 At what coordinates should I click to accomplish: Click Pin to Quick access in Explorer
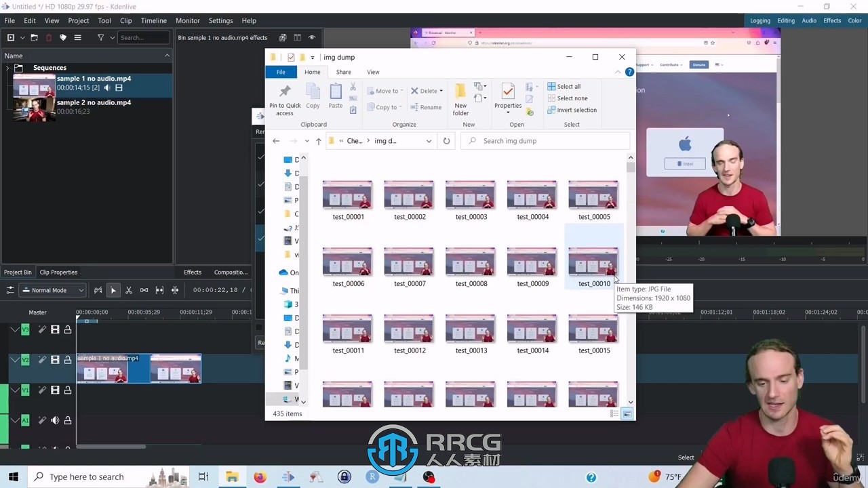coord(285,100)
